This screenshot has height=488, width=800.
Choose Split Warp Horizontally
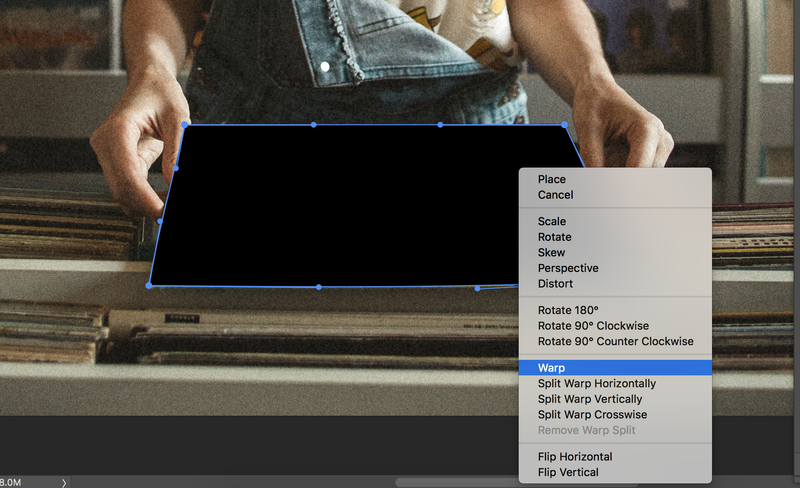pos(615,383)
